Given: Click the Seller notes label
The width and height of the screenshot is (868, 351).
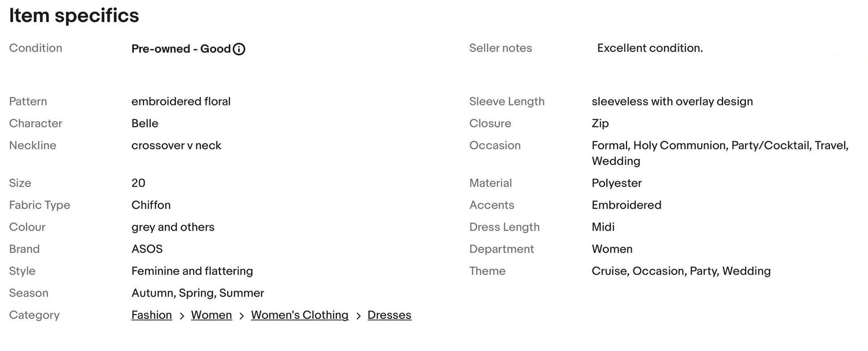Looking at the screenshot, I should (500, 48).
